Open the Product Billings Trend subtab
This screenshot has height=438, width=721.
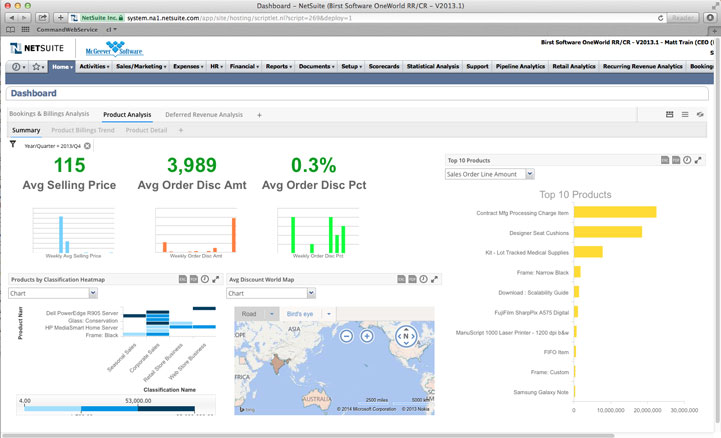(82, 130)
